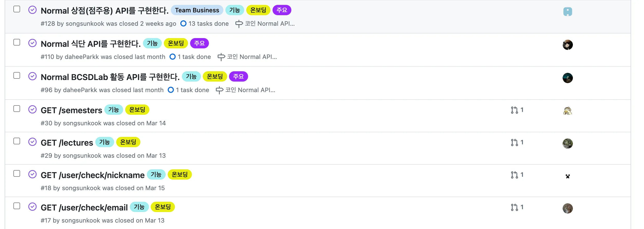The height and width of the screenshot is (229, 644).
Task: Click assignee avatar on Normal 상점 API issue
Action: pos(567,12)
